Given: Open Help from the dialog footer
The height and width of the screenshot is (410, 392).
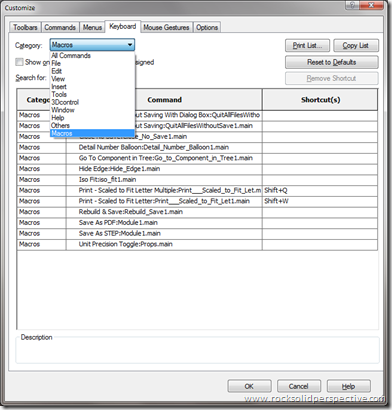Looking at the screenshot, I should point(348,386).
